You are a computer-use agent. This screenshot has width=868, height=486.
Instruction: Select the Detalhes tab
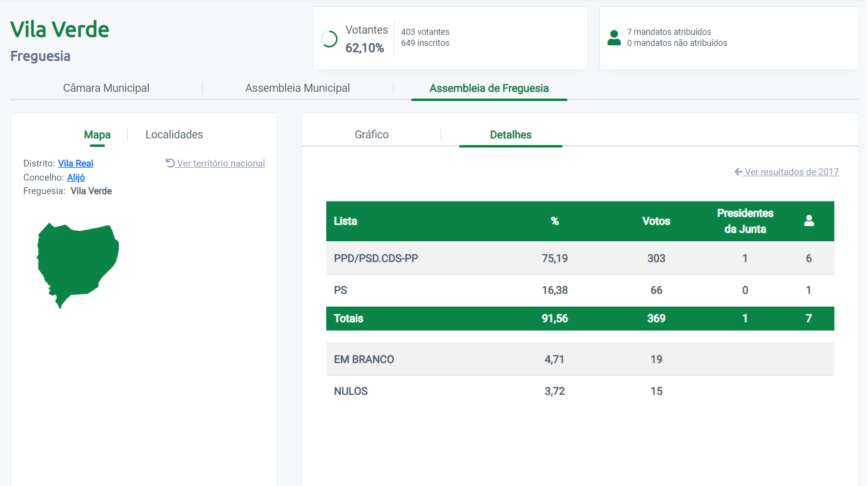[x=511, y=135]
